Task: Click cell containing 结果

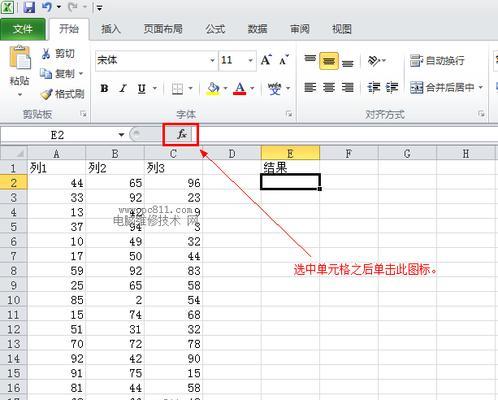Action: 290,168
